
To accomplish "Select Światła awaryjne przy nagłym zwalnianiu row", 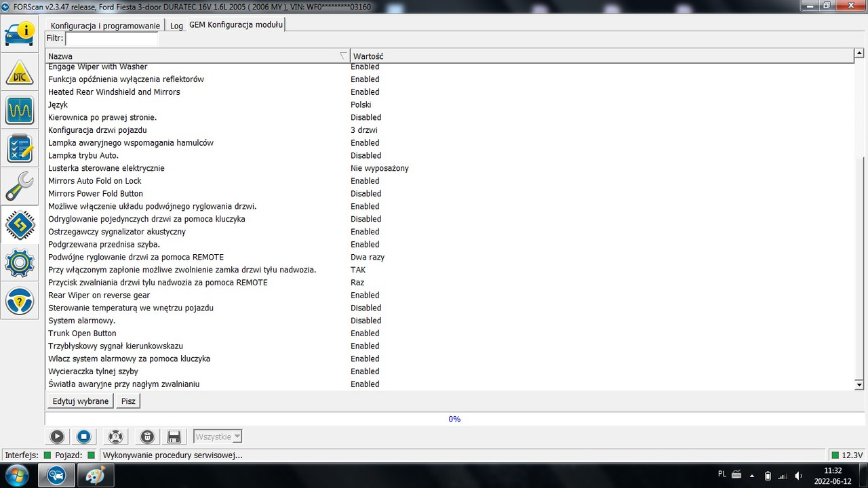I will [450, 384].
